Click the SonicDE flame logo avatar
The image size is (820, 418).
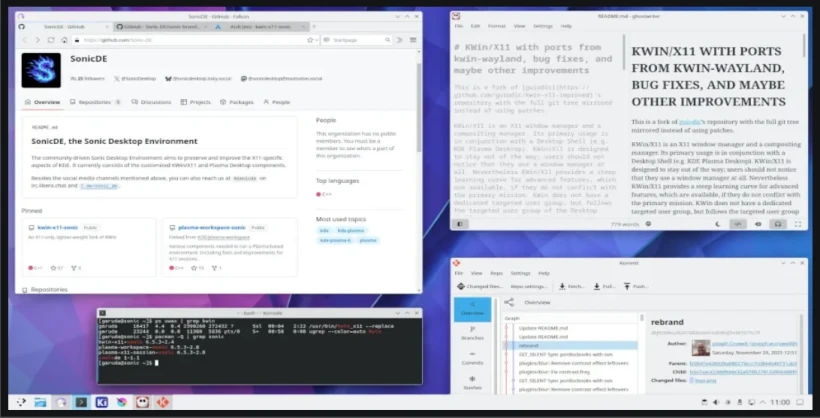41,70
